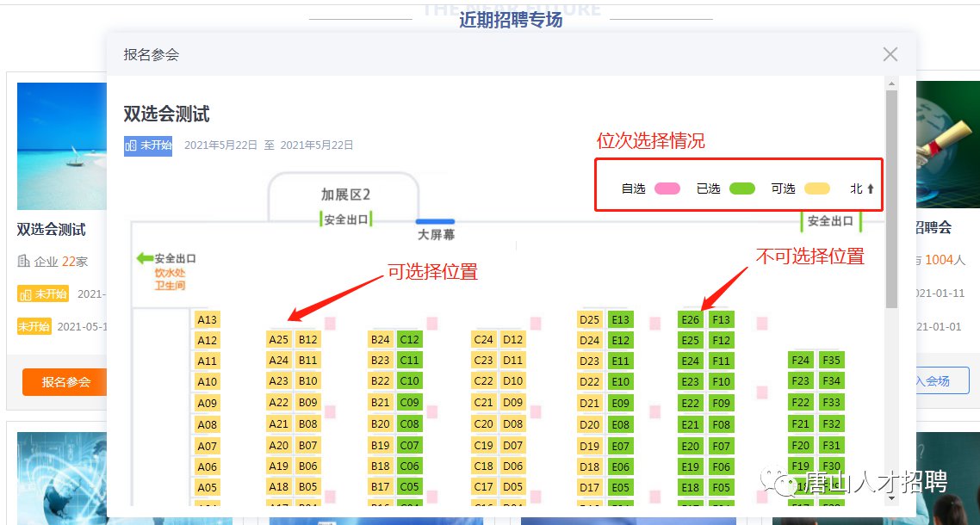Viewport: 980px width, 525px height.
Task: Select booth D24
Action: coord(589,341)
